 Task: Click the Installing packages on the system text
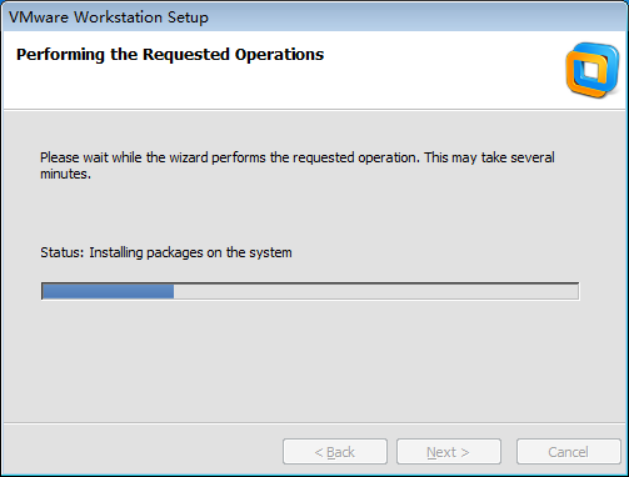(x=190, y=253)
